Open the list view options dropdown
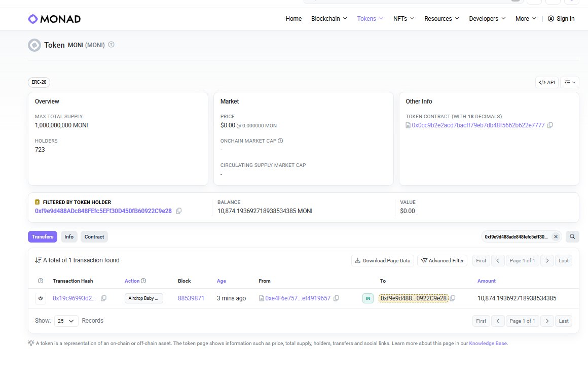Viewport: 588px width, 377px height. click(x=570, y=82)
